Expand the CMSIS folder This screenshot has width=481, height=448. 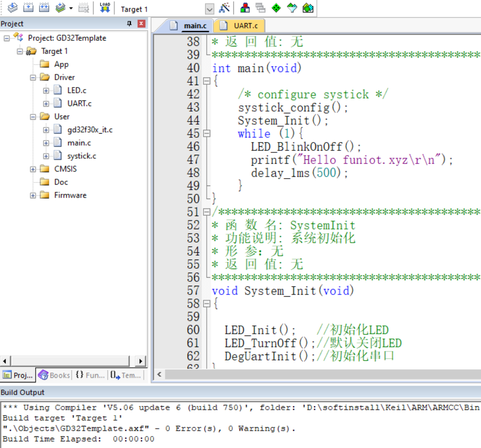pyautogui.click(x=33, y=169)
